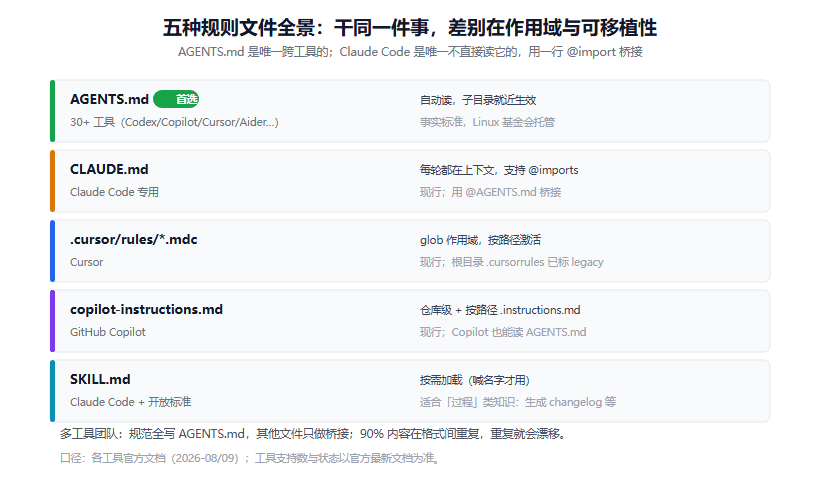
Task: Click the Cursor subtitle under the .mdc heading
Action: click(87, 262)
